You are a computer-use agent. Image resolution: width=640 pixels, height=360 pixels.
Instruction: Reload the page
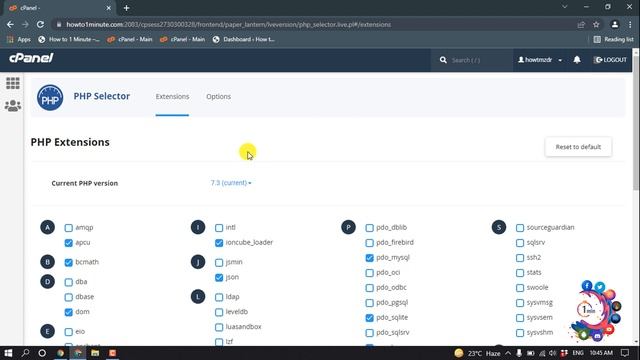[x=40, y=24]
